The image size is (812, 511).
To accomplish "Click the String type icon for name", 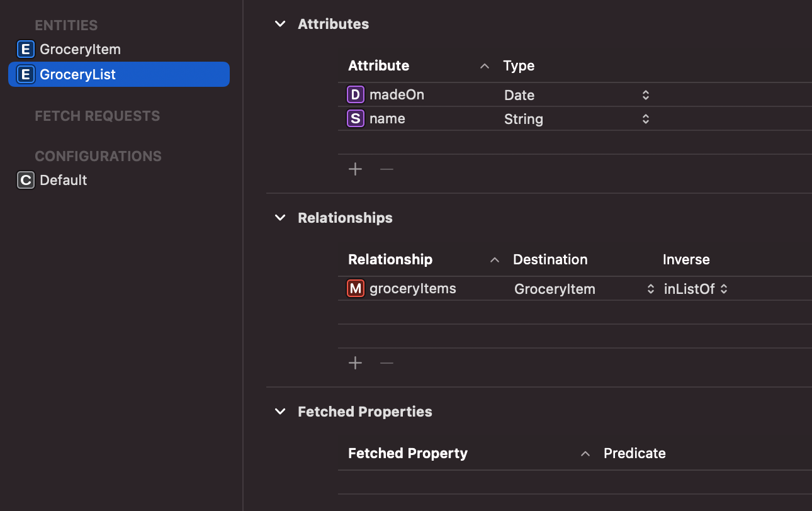I will click(356, 119).
